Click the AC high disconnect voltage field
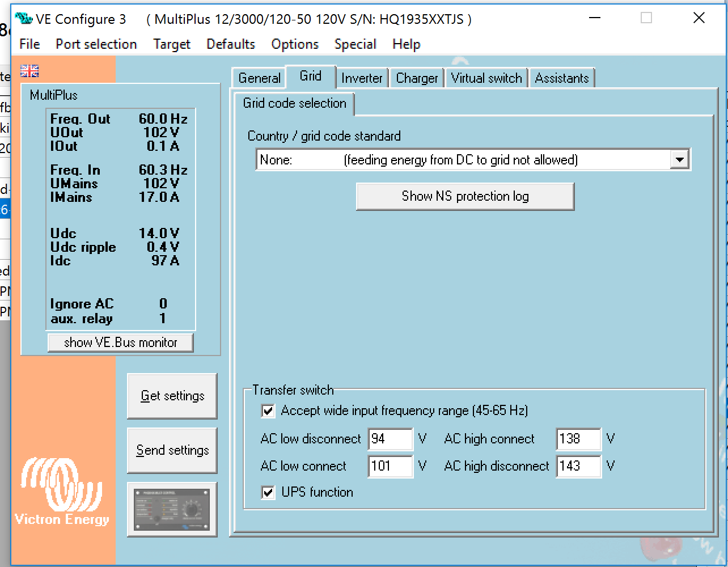728x567 pixels. [x=578, y=466]
